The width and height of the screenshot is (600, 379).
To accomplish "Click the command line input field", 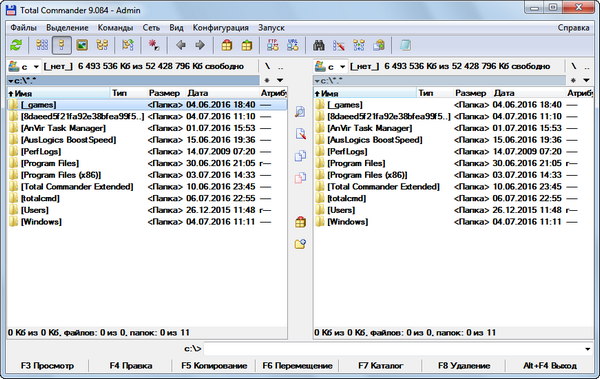I will 393,349.
